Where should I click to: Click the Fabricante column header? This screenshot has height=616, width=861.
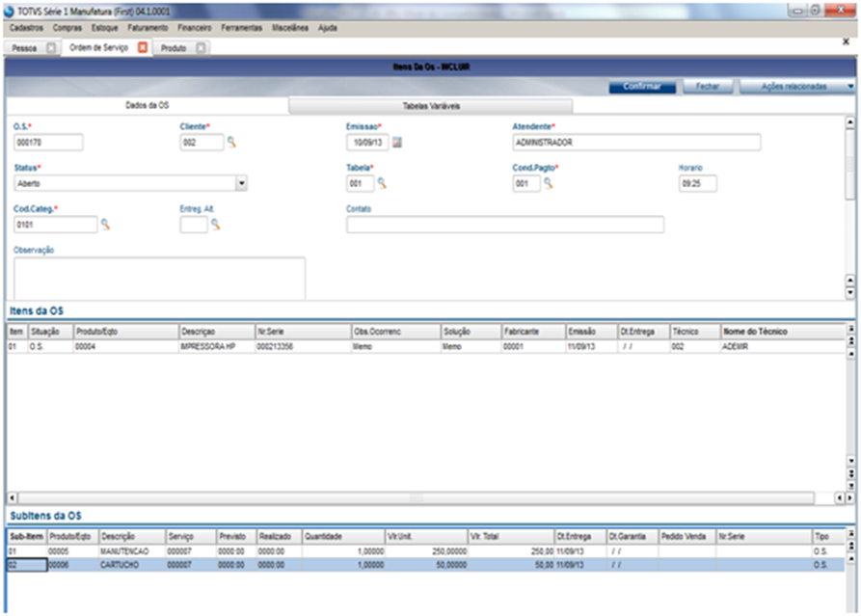coord(534,332)
